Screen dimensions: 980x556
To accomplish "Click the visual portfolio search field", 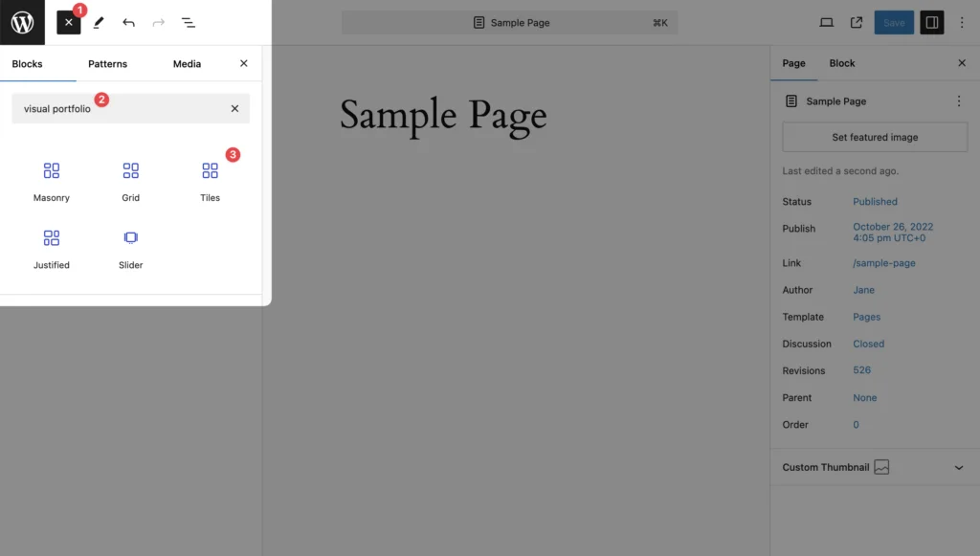I will click(x=120, y=109).
